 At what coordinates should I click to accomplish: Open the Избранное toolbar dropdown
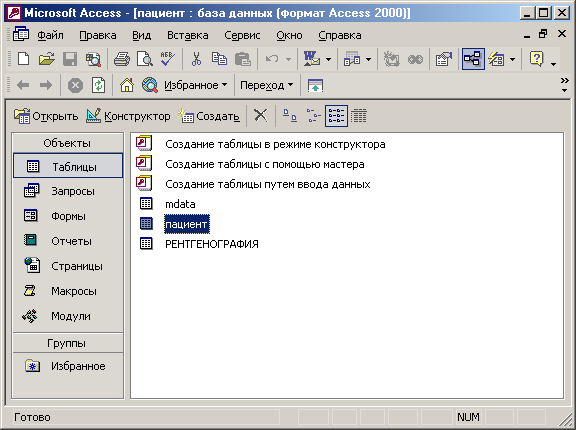195,86
